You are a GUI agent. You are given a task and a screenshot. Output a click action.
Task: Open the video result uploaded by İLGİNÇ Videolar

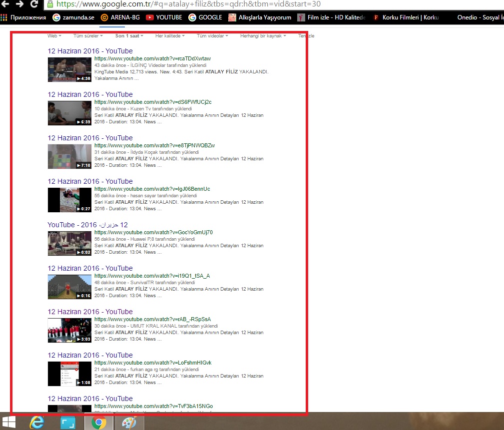pos(90,51)
